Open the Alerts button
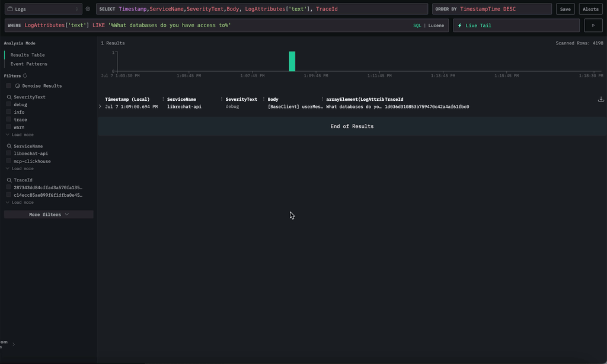Image resolution: width=607 pixels, height=364 pixels. (x=590, y=9)
